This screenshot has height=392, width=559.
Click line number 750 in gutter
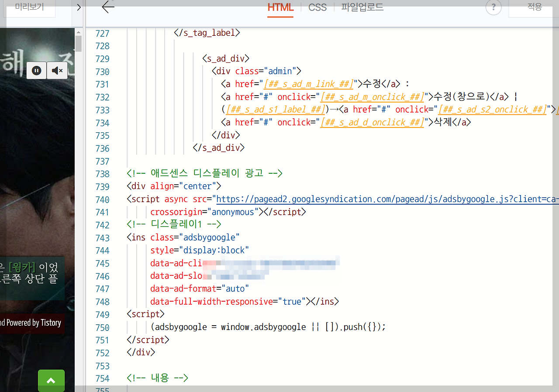click(102, 327)
